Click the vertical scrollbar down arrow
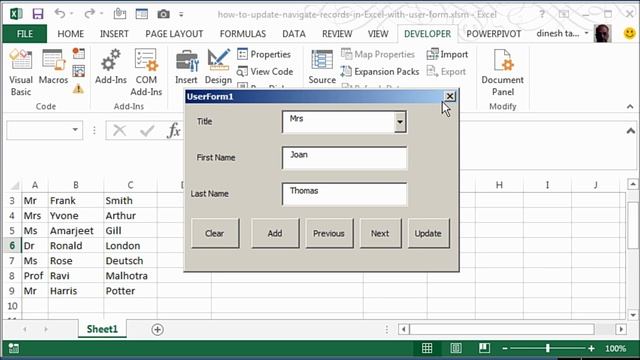640x360 pixels. tap(632, 315)
